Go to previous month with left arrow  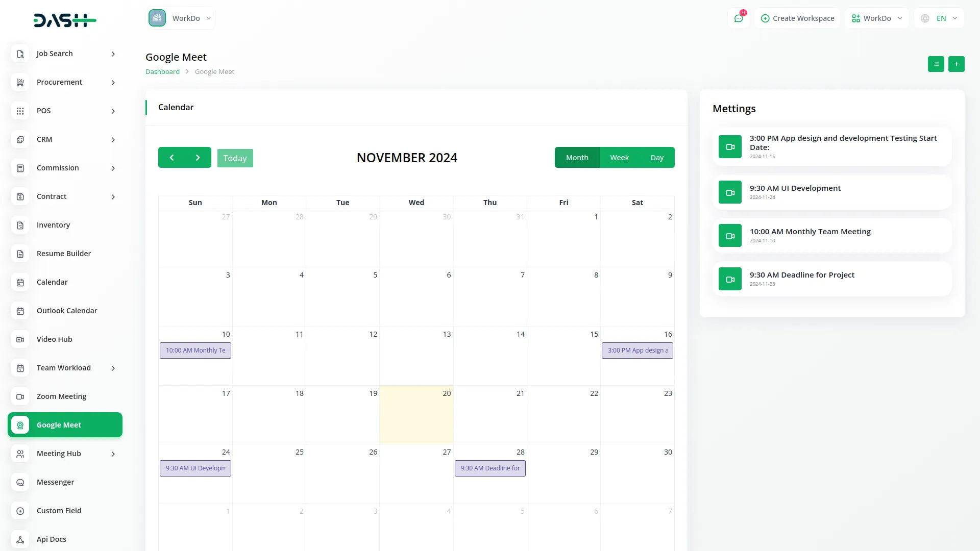click(x=171, y=158)
